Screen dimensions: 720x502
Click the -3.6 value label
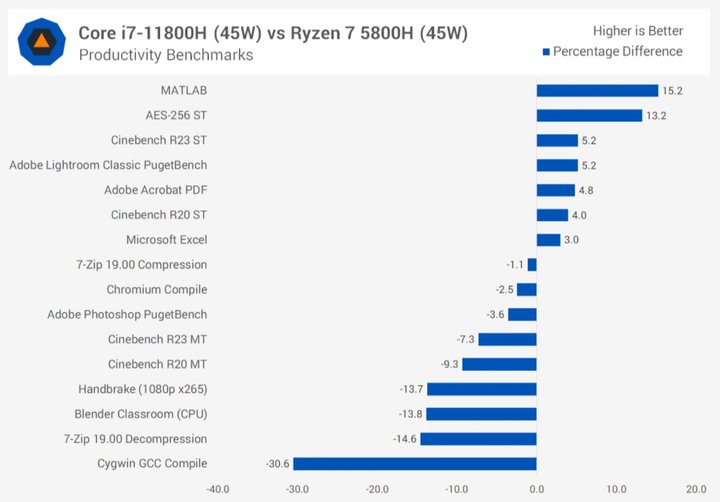click(495, 315)
